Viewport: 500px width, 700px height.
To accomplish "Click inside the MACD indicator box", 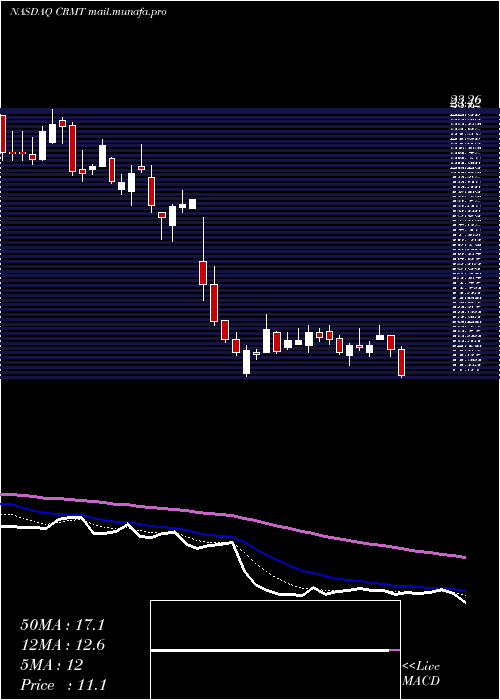I will pos(275,650).
